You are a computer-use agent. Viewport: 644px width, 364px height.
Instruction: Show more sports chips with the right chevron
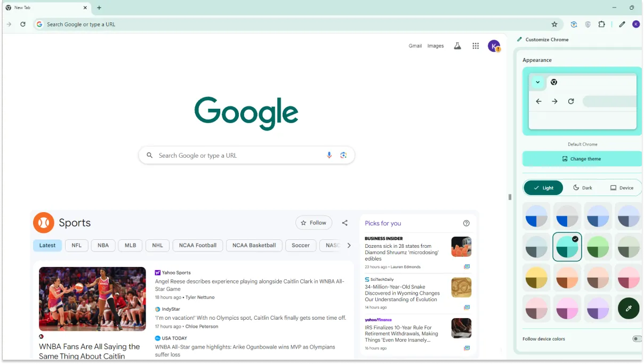(349, 245)
